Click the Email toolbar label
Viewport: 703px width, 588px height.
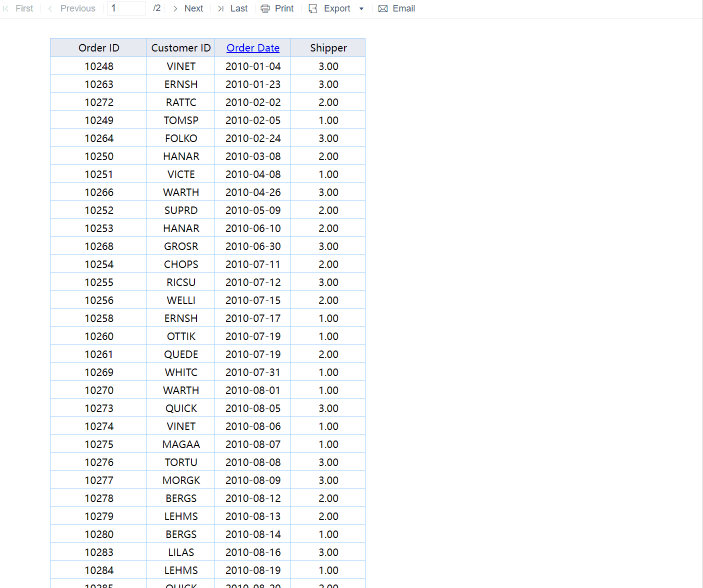click(x=403, y=8)
